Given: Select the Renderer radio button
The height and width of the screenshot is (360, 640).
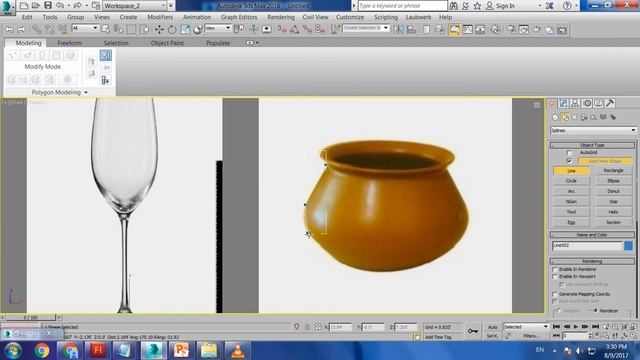Looking at the screenshot, I should click(596, 311).
